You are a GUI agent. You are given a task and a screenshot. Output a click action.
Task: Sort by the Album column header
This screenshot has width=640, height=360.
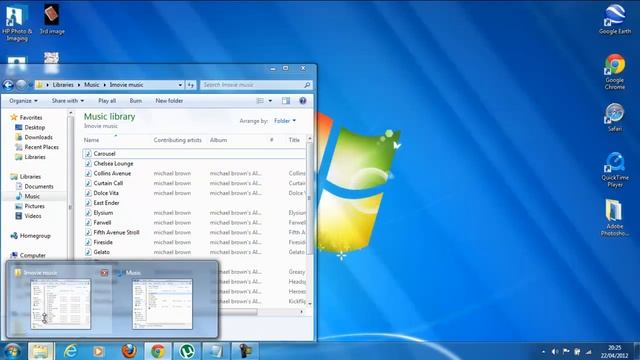point(218,140)
